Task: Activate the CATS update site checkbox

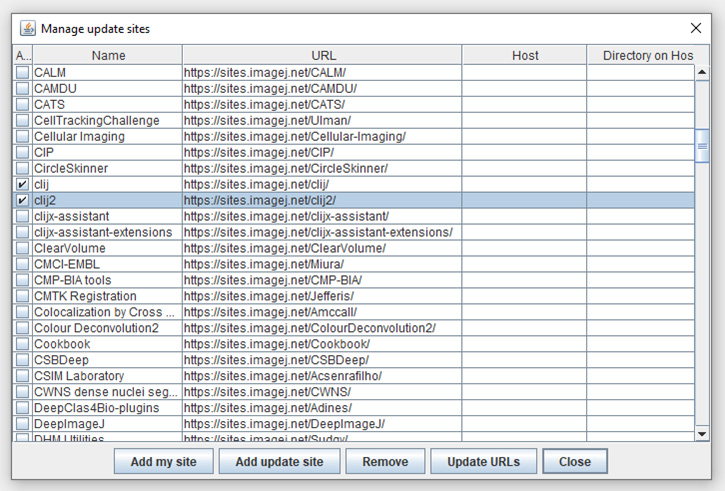Action: (x=22, y=104)
